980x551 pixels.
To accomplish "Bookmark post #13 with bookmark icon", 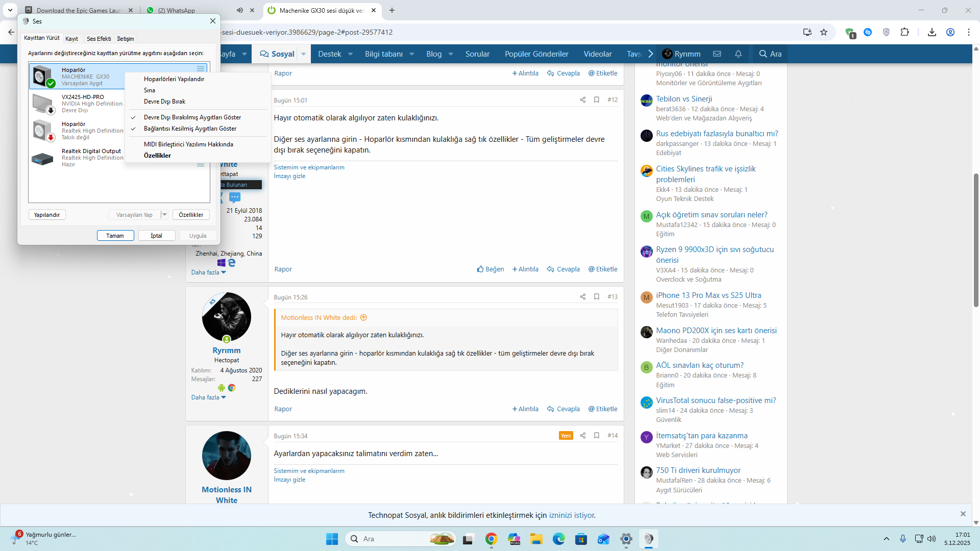I will [596, 297].
